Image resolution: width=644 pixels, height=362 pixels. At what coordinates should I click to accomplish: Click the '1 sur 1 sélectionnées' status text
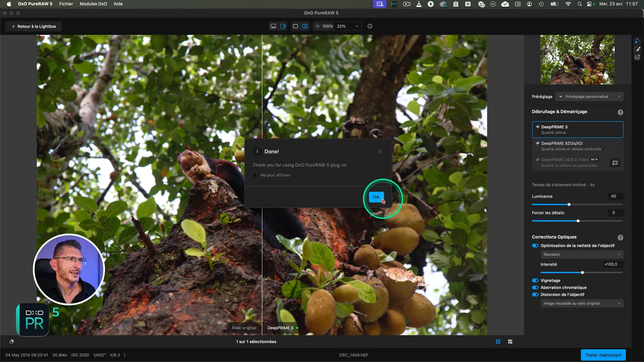[x=256, y=342]
